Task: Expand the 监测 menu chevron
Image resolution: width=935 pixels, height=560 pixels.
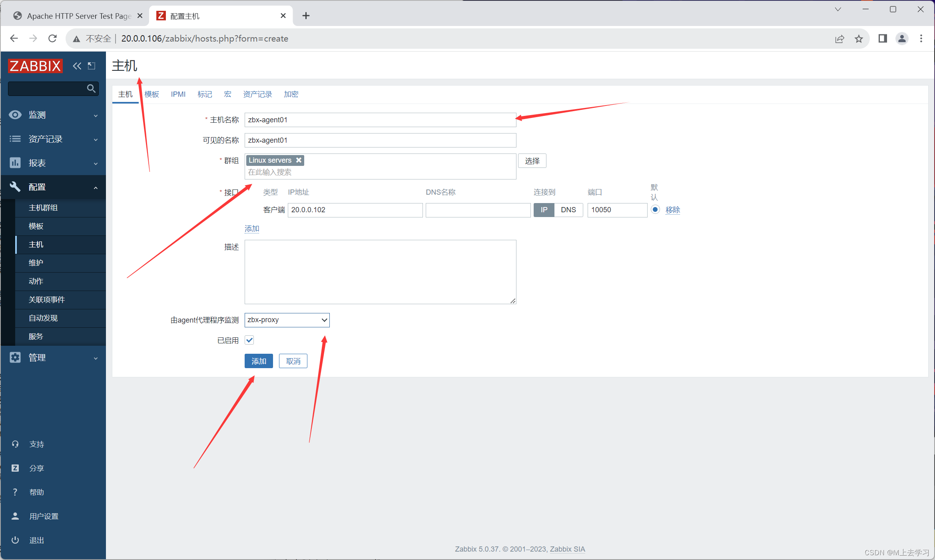Action: coord(96,116)
